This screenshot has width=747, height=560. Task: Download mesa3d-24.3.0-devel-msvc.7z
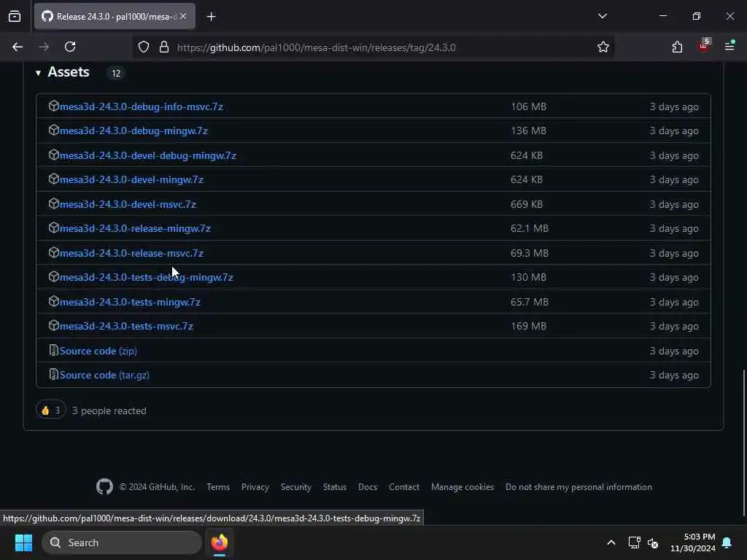coord(128,204)
